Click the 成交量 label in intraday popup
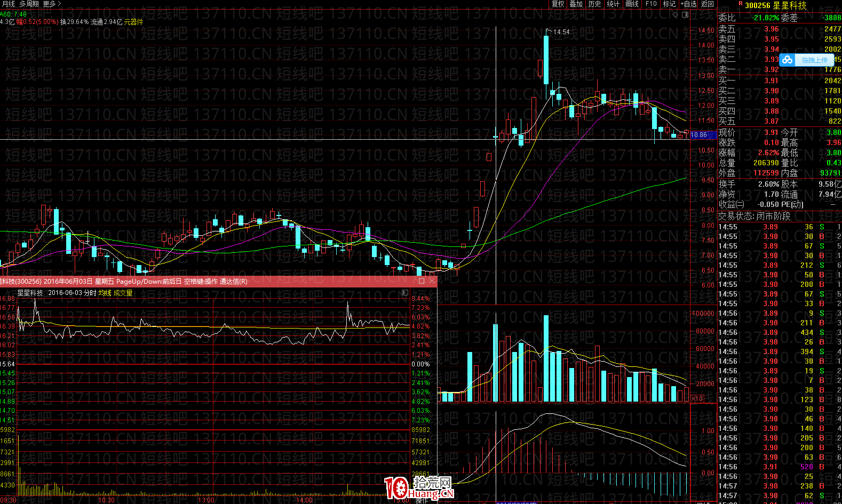Image resolution: width=842 pixels, height=504 pixels. (x=123, y=293)
